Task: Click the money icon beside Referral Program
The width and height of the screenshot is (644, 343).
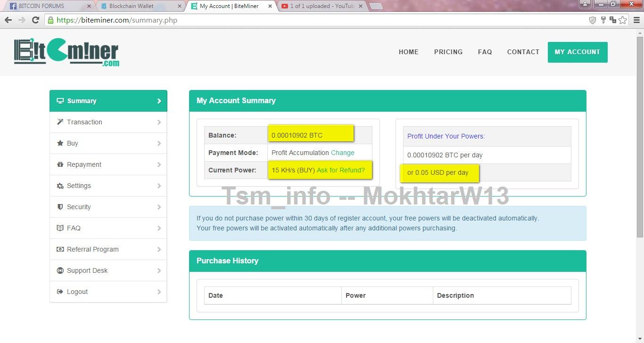Action: click(60, 249)
